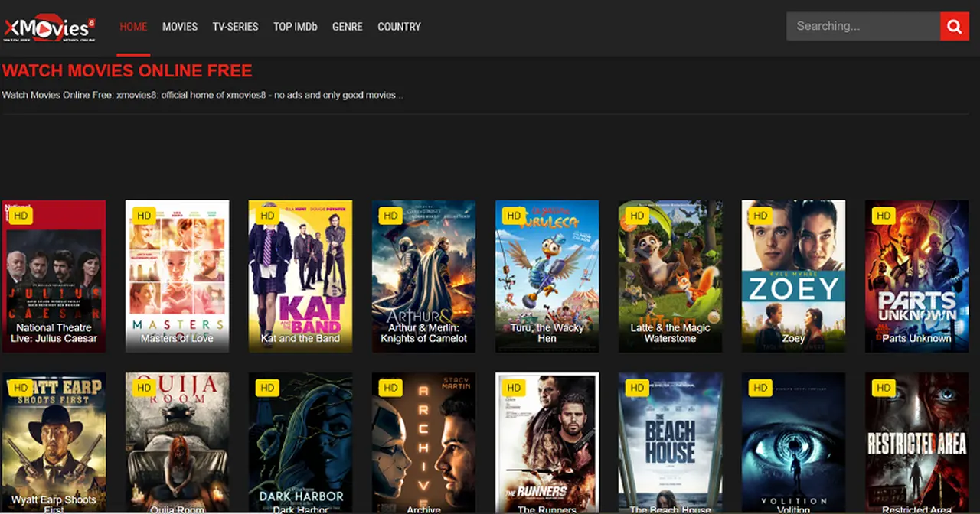Viewport: 980px width, 514px height.
Task: Click HD badge on Wyatt Earp Shoots First
Action: (21, 388)
